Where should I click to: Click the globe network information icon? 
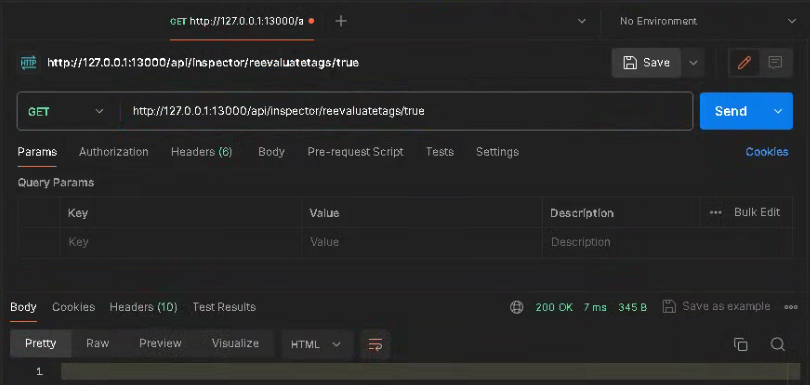[x=517, y=307]
